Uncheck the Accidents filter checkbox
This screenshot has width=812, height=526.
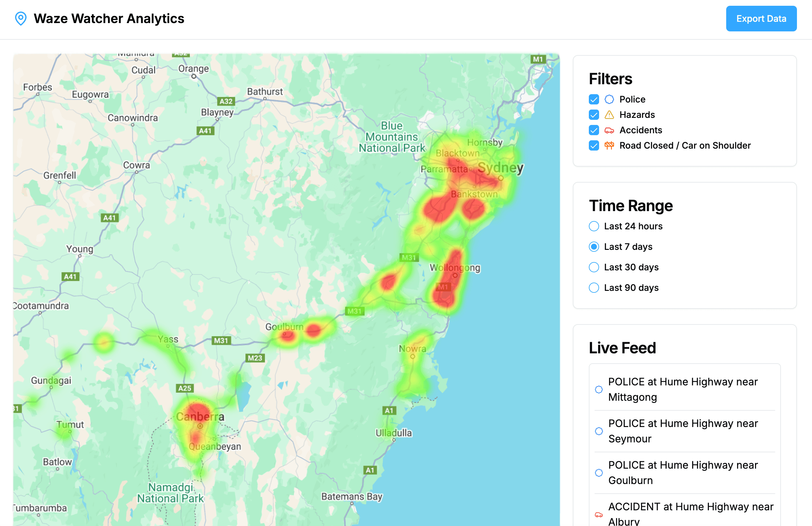pyautogui.click(x=594, y=130)
